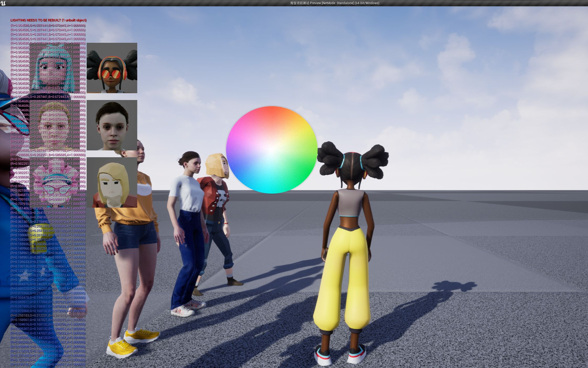This screenshot has height=368, width=588.
Task: Click the Unreal Engine logo in the title bar
Action: [3, 3]
